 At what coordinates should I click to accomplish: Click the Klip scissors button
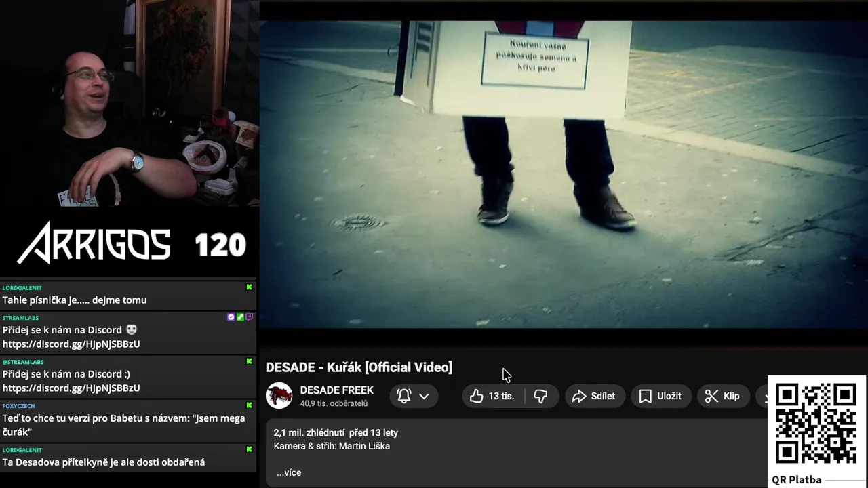tap(722, 396)
